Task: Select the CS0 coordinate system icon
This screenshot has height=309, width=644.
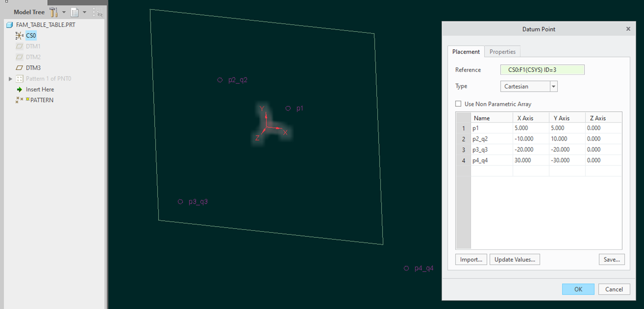Action: pos(19,35)
